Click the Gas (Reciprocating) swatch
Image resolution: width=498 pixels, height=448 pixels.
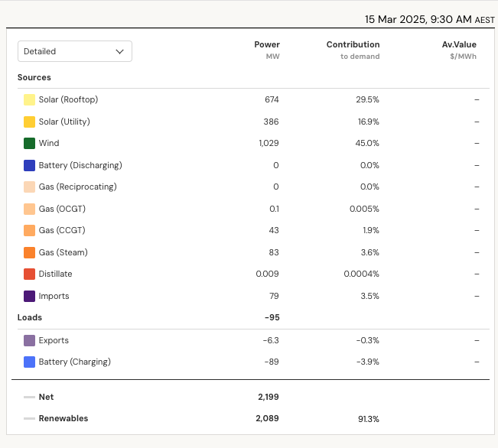pos(30,187)
